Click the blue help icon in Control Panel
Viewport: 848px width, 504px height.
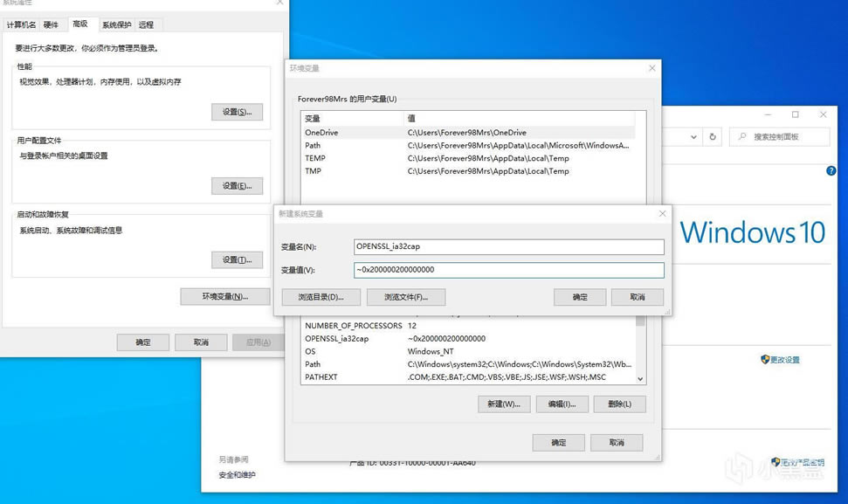831,171
